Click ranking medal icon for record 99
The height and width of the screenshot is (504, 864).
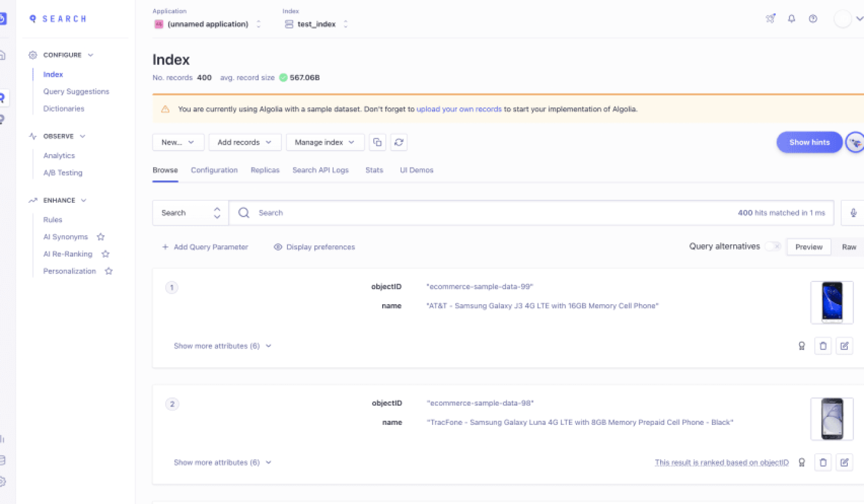point(802,346)
